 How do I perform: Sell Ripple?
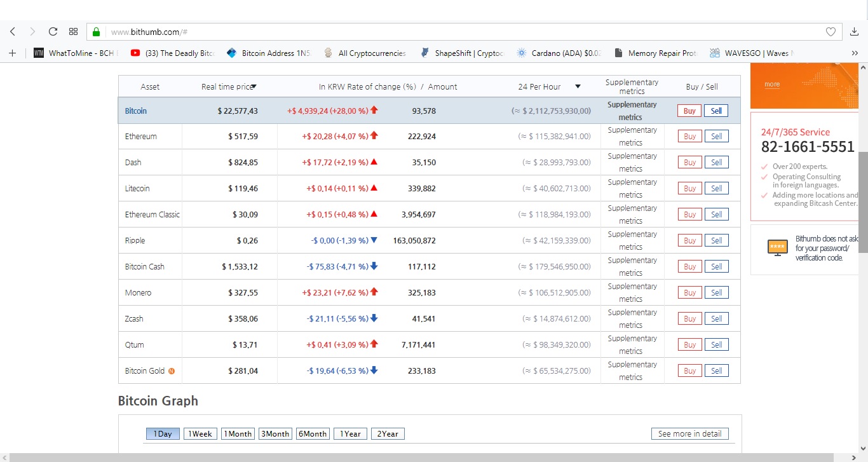click(x=716, y=240)
